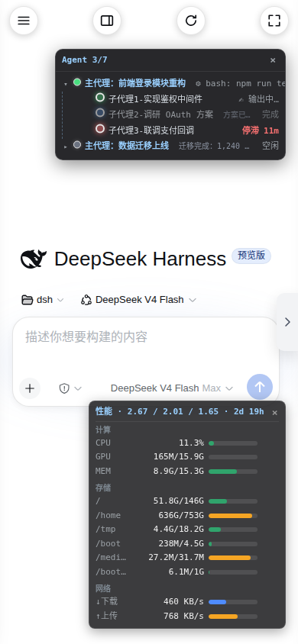Open the hamburger menu
The width and height of the screenshot is (298, 644).
click(24, 21)
